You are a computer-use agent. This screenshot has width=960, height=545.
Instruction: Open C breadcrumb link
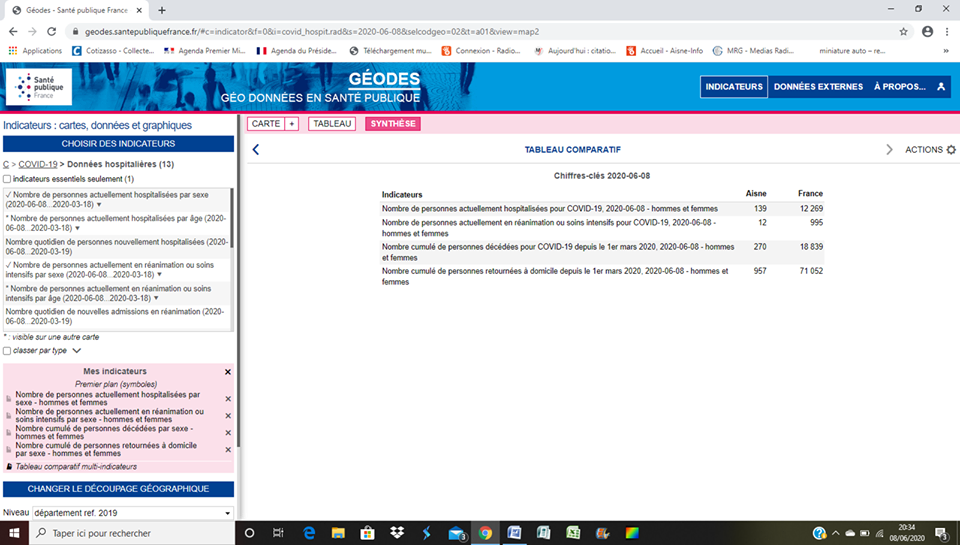point(6,164)
